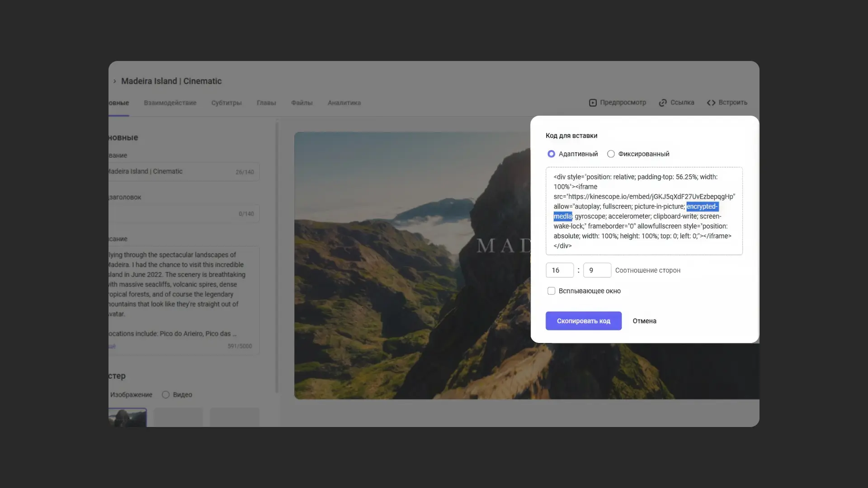Image resolution: width=868 pixels, height=488 pixels.
Task: Open the Аналитика tab
Action: tap(344, 103)
